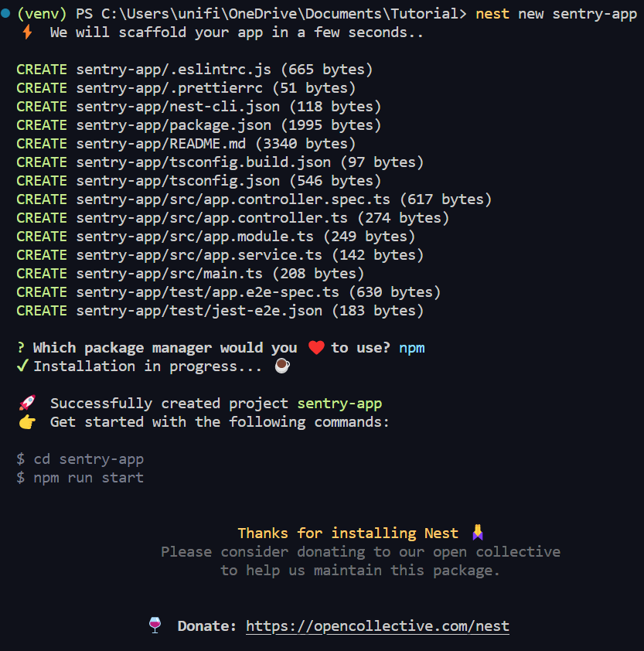Click the rocket emoji
The width and height of the screenshot is (644, 651).
27,403
